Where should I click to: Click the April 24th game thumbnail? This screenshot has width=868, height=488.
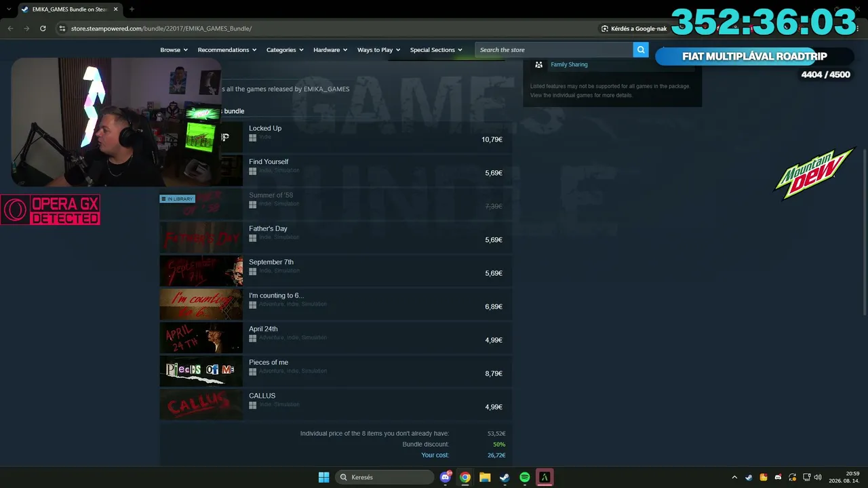point(201,338)
